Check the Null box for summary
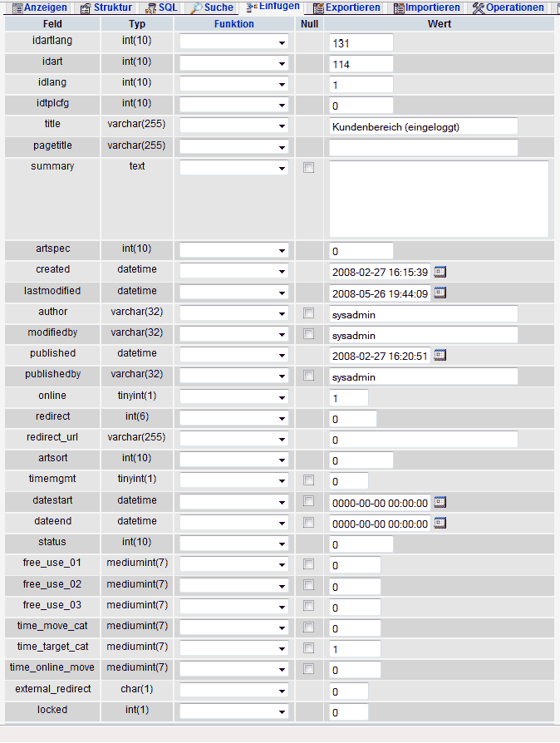The image size is (560, 743). (x=309, y=168)
